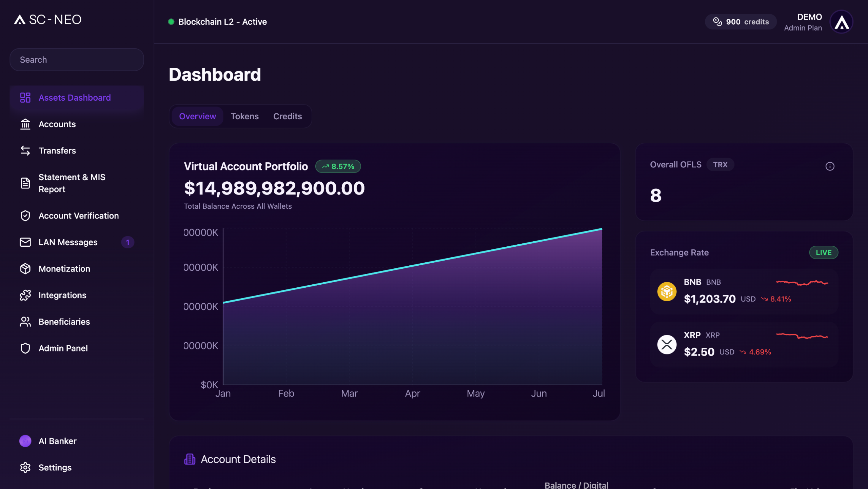Viewport: 868px width, 489px height.
Task: Open the AI Banker avatar icon
Action: [x=25, y=441]
